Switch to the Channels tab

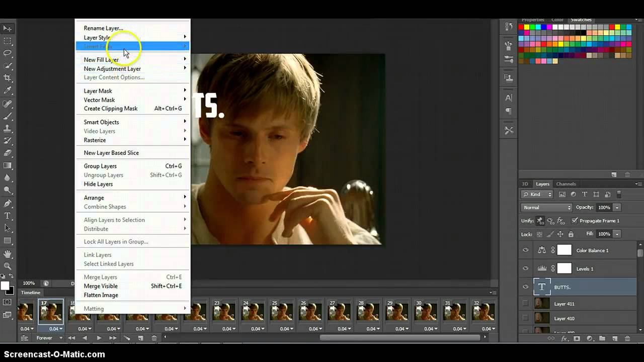tap(566, 184)
